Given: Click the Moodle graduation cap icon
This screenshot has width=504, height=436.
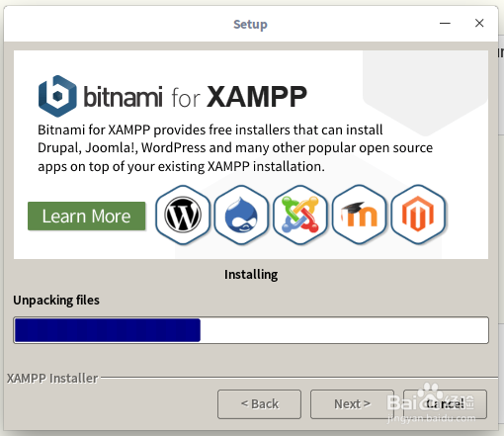Looking at the screenshot, I should point(359,215).
